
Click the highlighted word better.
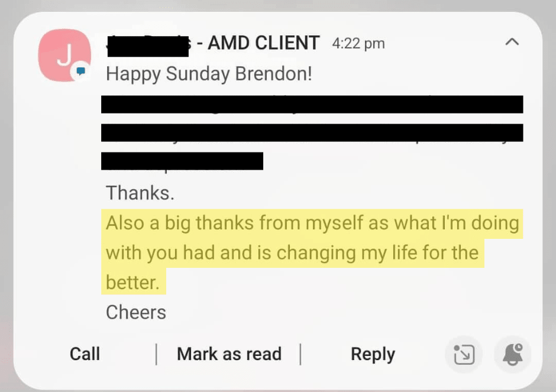pos(132,283)
